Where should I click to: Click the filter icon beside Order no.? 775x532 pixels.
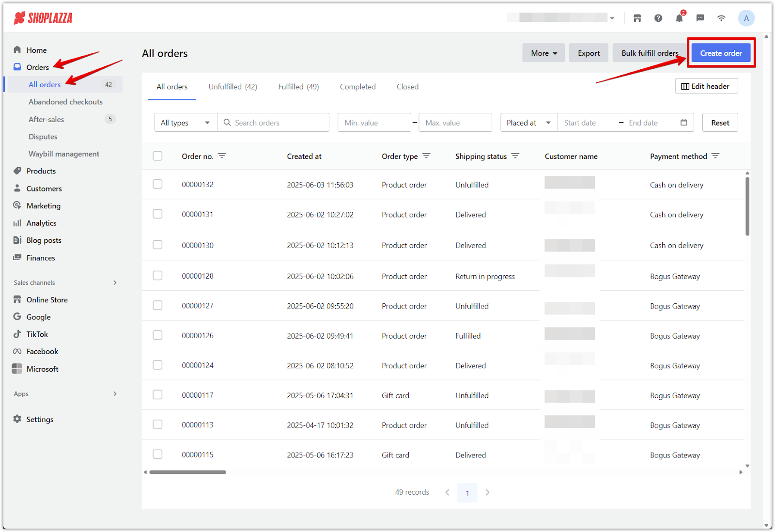click(222, 156)
